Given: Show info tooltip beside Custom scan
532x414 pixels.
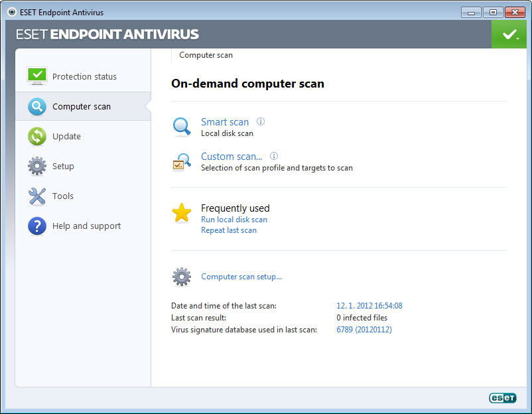Looking at the screenshot, I should [274, 157].
